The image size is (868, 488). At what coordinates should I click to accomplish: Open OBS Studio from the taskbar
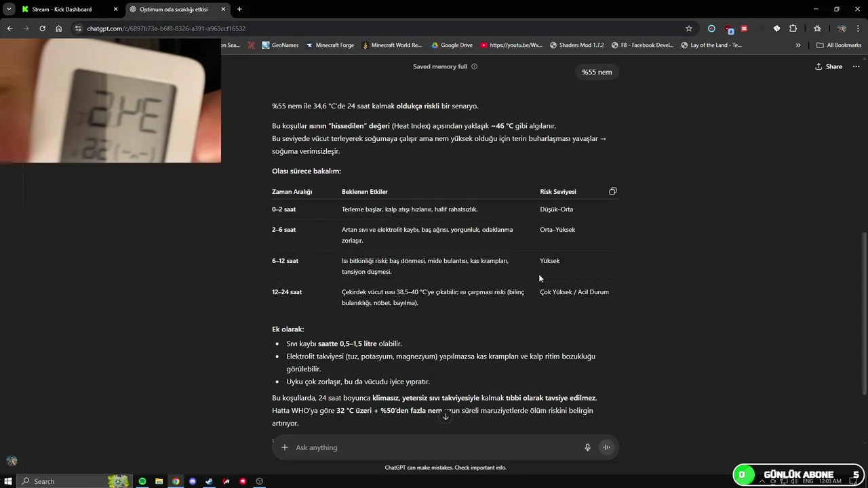tap(259, 481)
